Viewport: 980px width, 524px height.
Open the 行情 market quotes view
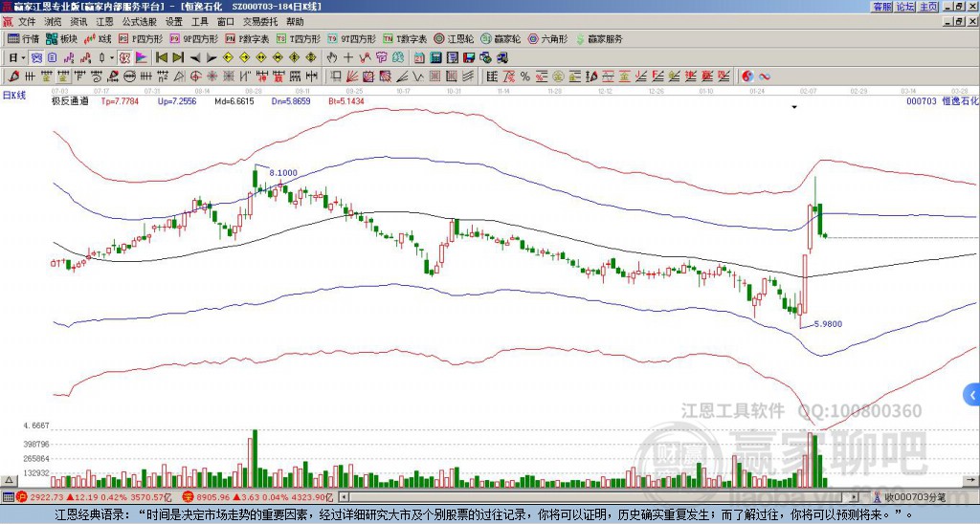point(23,38)
